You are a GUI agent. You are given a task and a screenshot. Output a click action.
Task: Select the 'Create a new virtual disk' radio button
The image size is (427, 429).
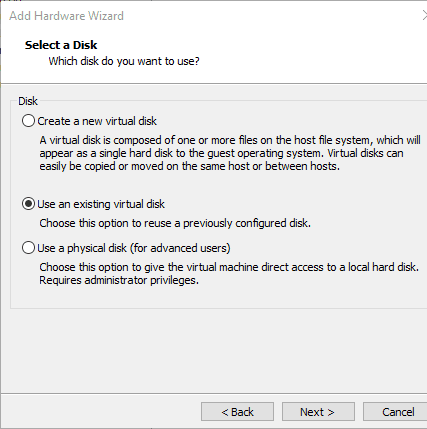click(x=28, y=121)
